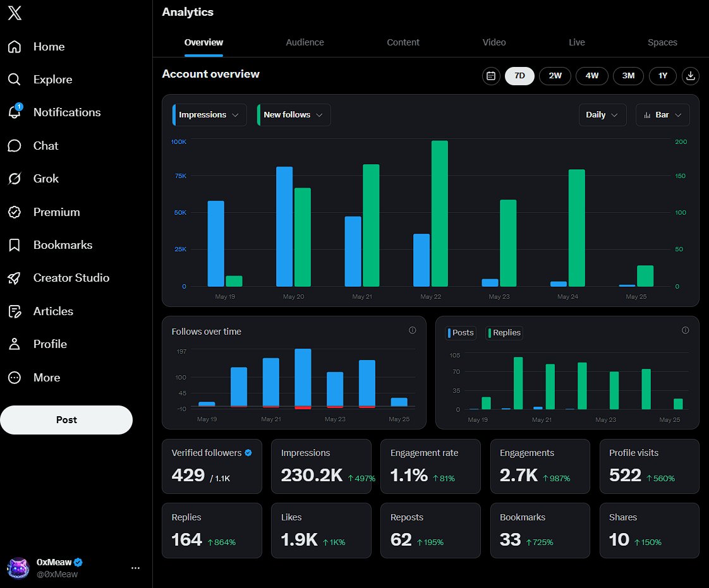Open the More circle icon

[15, 378]
